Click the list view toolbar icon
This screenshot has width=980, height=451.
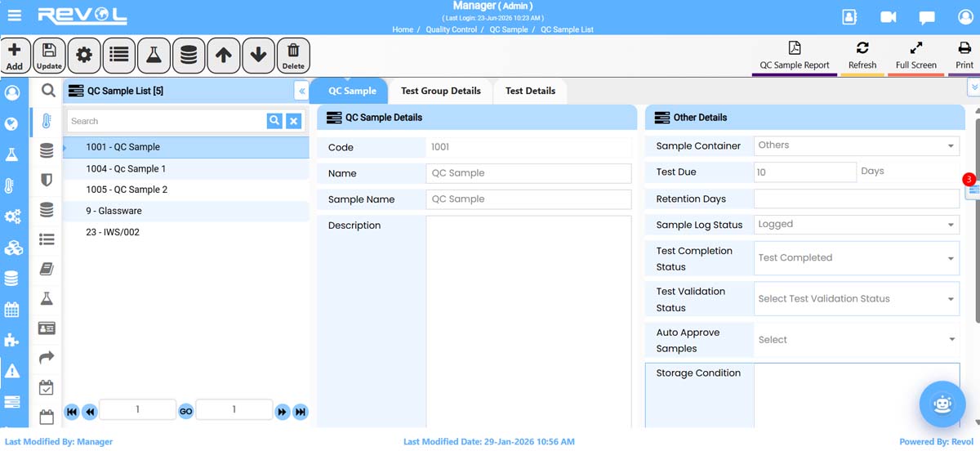pyautogui.click(x=119, y=56)
